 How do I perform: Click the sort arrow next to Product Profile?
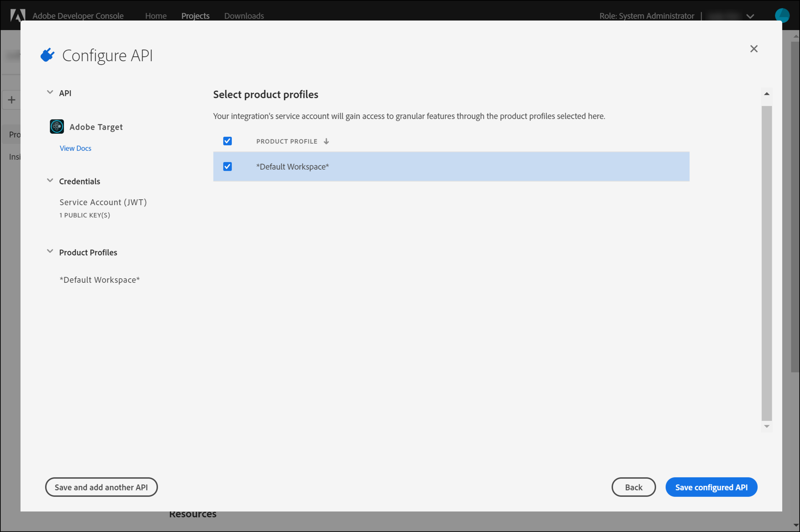click(326, 141)
